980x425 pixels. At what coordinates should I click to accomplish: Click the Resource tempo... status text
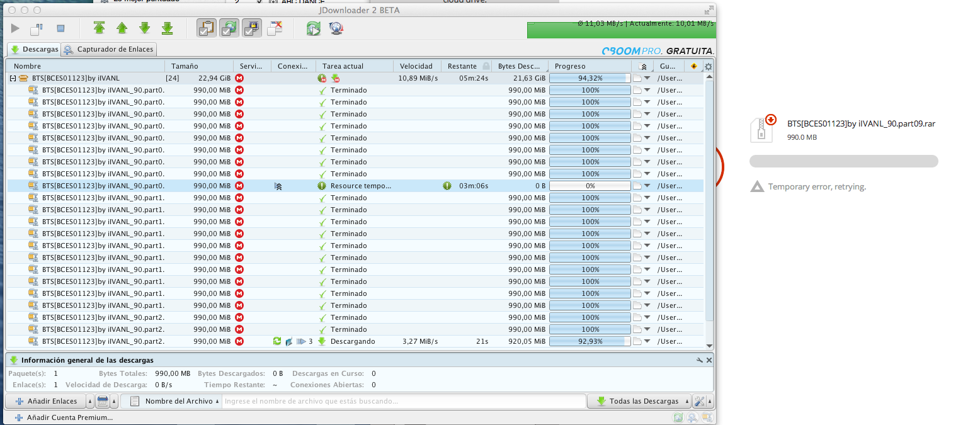click(361, 186)
